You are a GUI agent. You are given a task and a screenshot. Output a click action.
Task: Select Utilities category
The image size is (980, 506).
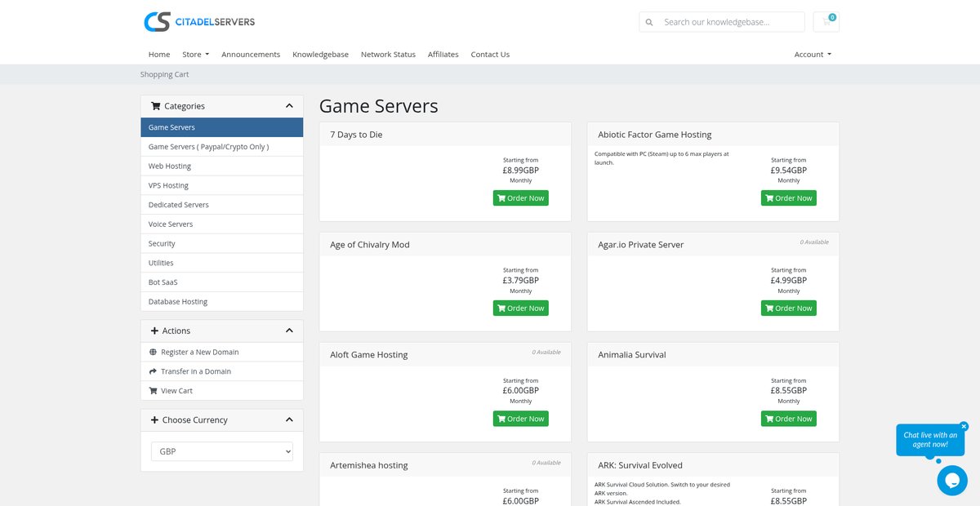(222, 263)
